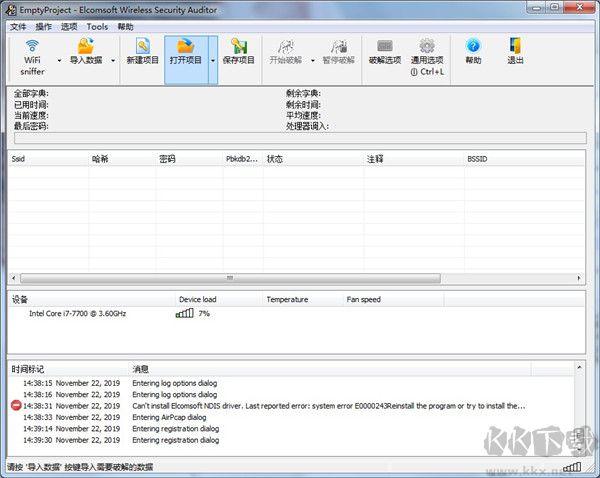Click the Pbkdb2 column header
This screenshot has width=600, height=478.
tap(243, 159)
